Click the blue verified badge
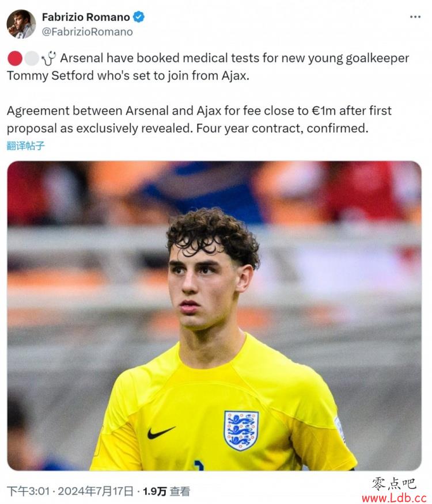The height and width of the screenshot is (504, 432). tap(139, 17)
